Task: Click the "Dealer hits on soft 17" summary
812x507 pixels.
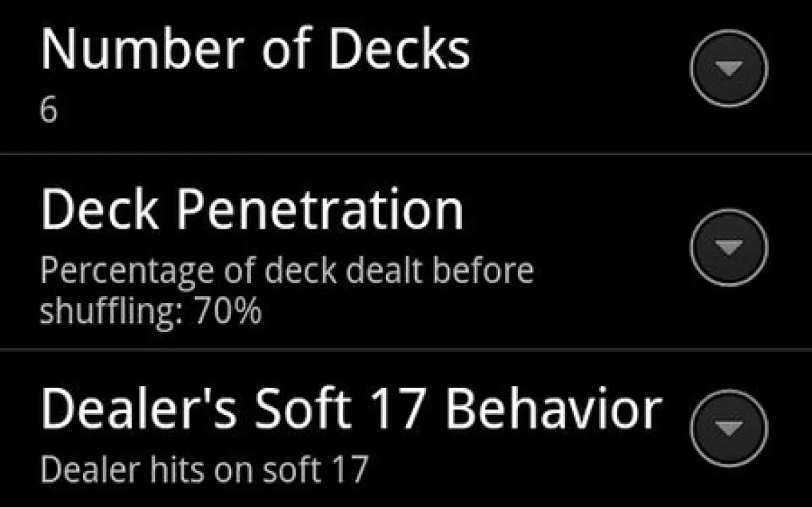Action: 204,468
